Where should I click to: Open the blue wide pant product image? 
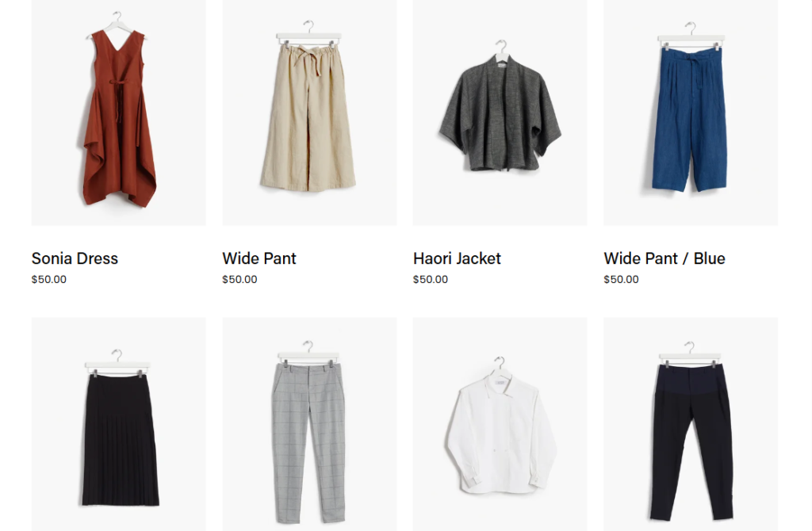click(x=691, y=113)
